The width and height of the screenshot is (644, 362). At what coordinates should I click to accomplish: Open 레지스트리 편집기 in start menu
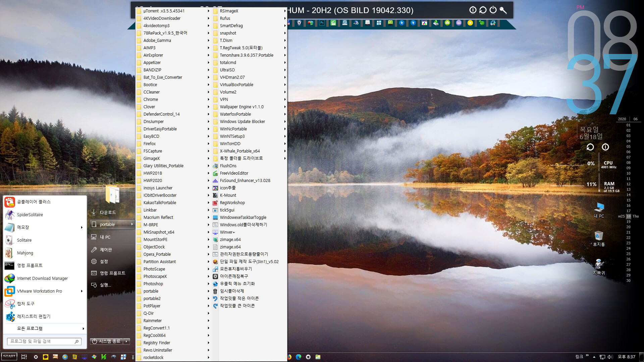45,316
